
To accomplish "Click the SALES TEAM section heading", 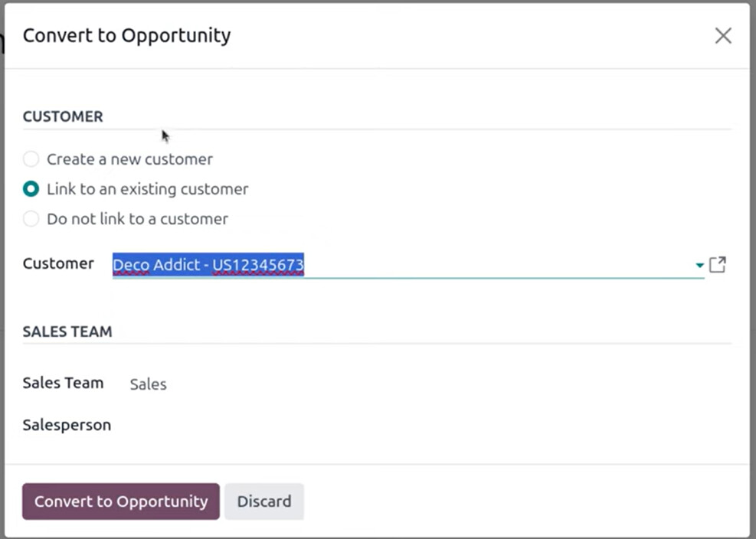I will pos(67,332).
